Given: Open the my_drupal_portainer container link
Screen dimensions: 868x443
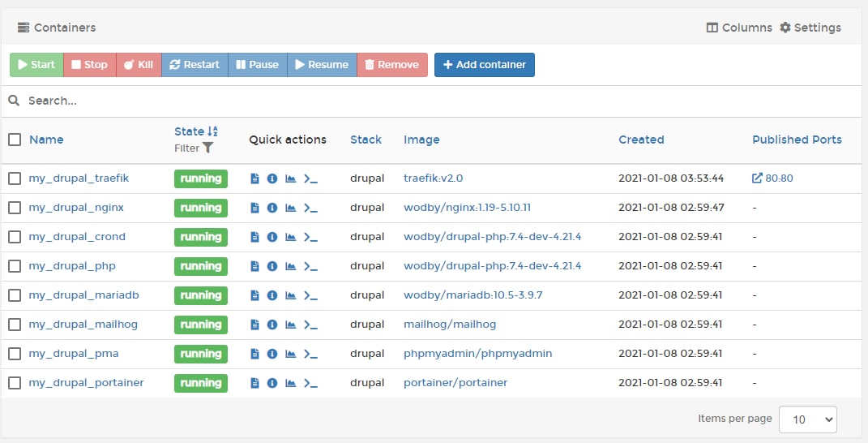Looking at the screenshot, I should click(x=87, y=383).
